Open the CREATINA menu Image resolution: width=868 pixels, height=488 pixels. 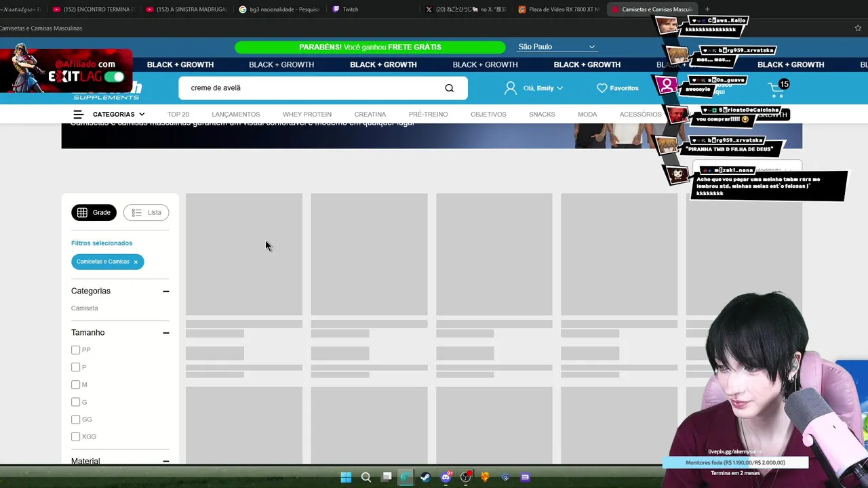370,115
